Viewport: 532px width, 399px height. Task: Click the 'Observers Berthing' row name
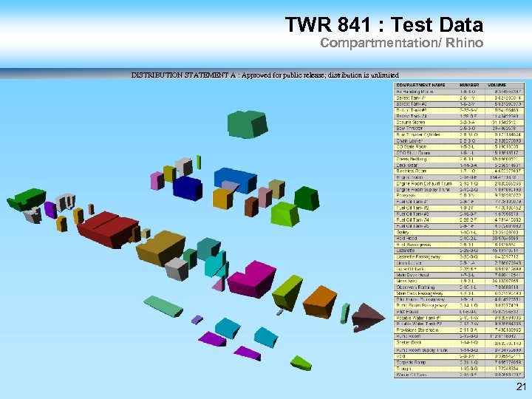(415, 287)
